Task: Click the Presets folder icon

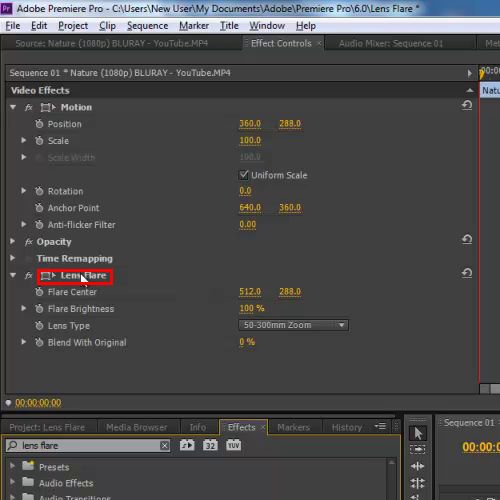Action: tap(28, 465)
